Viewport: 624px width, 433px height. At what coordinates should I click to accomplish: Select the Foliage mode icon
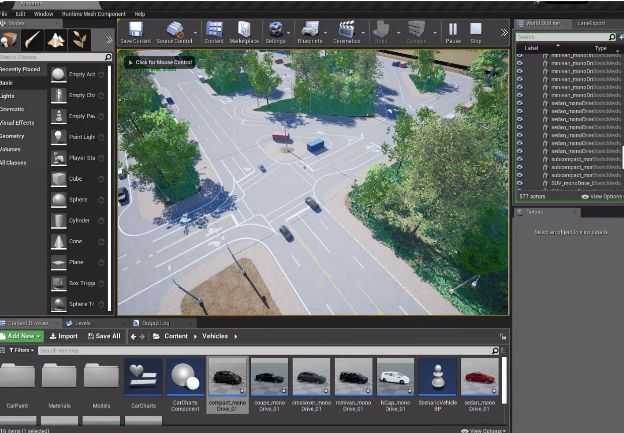point(79,39)
